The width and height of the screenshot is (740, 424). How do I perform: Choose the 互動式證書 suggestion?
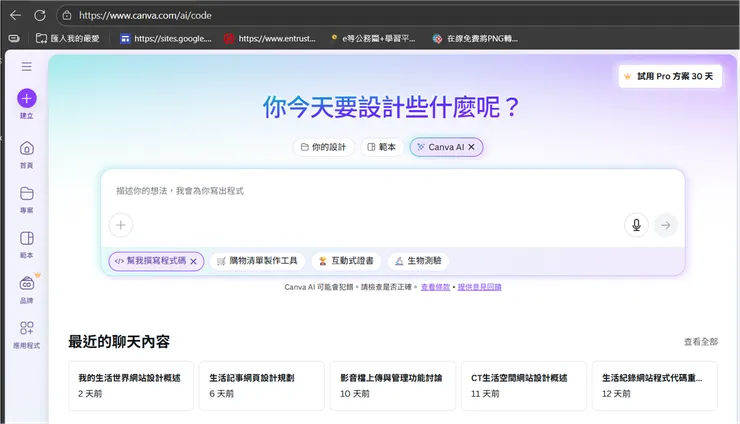[346, 261]
